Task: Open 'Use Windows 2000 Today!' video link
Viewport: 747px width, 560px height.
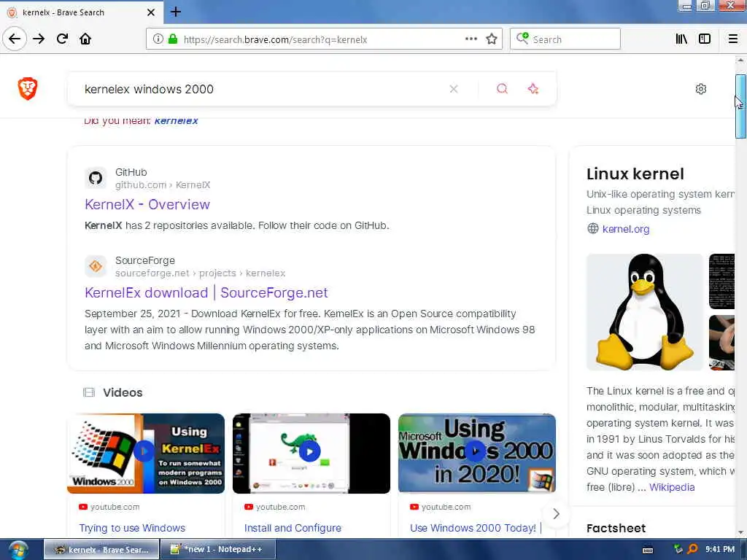Action: click(x=473, y=528)
